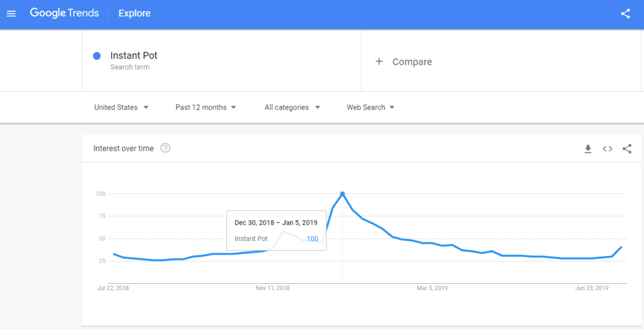644x329 pixels.
Task: Expand the United States region dropdown
Action: point(121,107)
